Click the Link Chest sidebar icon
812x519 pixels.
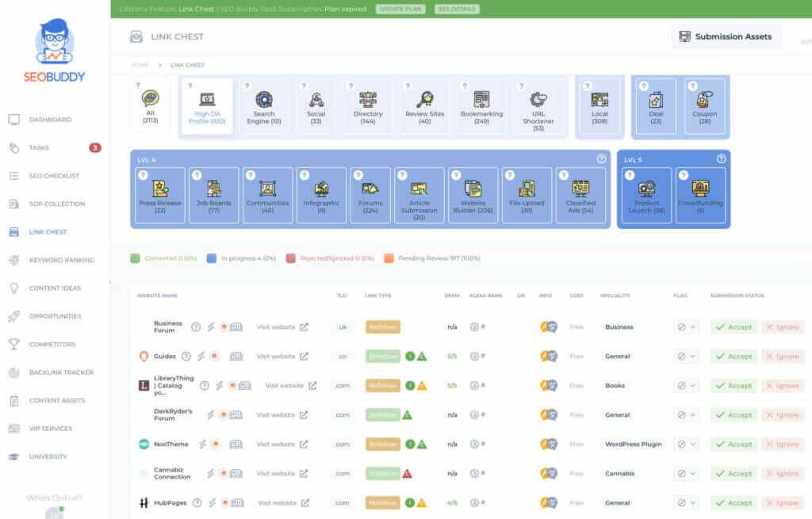pos(14,232)
